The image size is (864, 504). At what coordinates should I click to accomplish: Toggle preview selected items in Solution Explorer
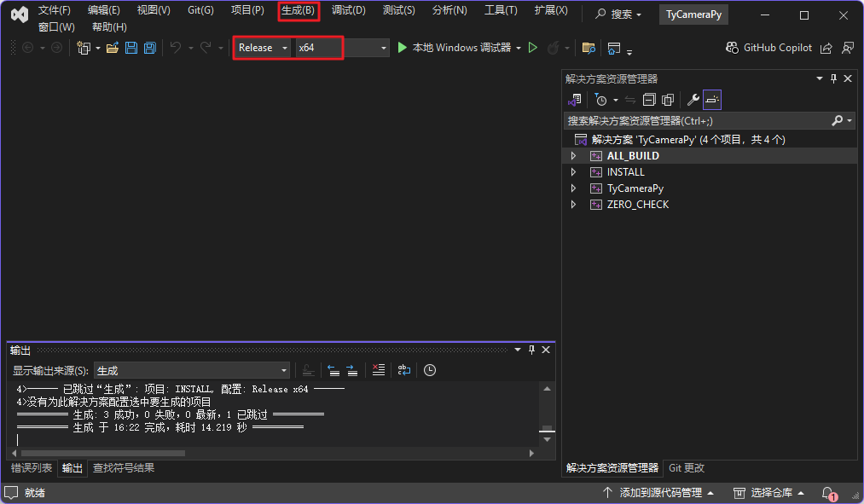[712, 100]
